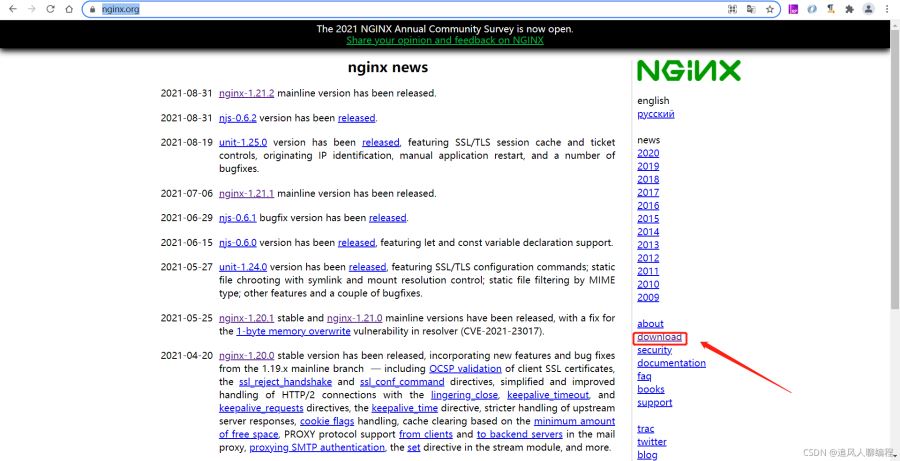
Task: Open njs-0.6.0 link
Action: click(238, 242)
